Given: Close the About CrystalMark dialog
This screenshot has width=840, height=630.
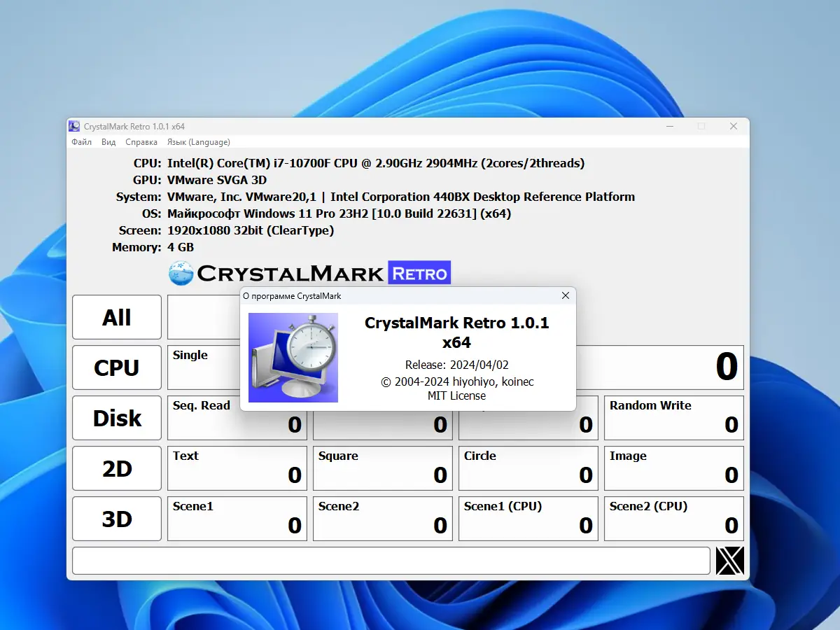Looking at the screenshot, I should pyautogui.click(x=566, y=296).
